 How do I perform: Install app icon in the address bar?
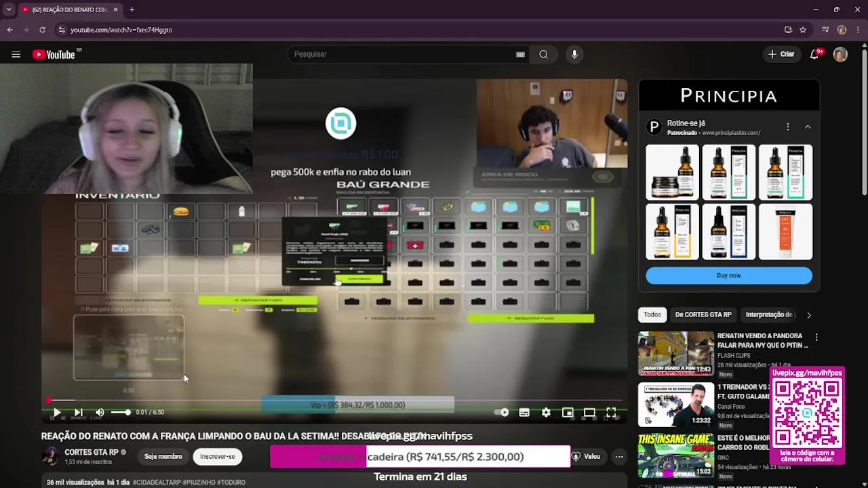point(788,30)
